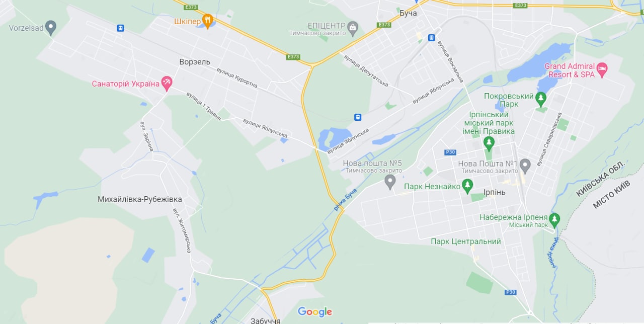Select the Покровський Парк tree marker
Screen dimensions: 644x324
(x=541, y=98)
